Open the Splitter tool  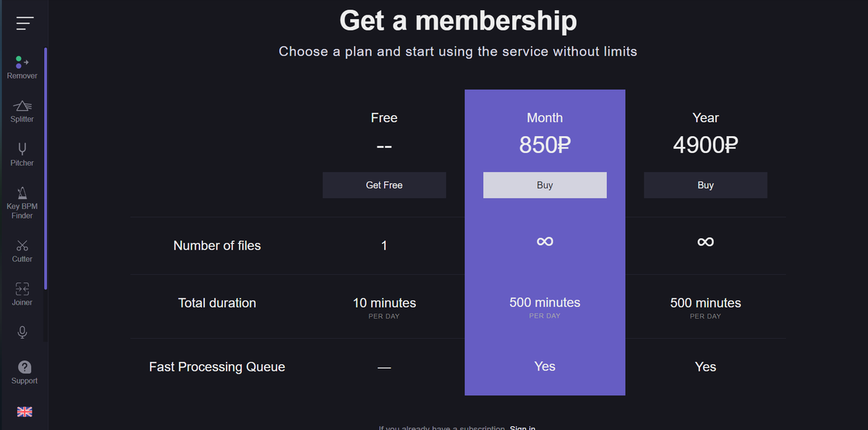22,106
